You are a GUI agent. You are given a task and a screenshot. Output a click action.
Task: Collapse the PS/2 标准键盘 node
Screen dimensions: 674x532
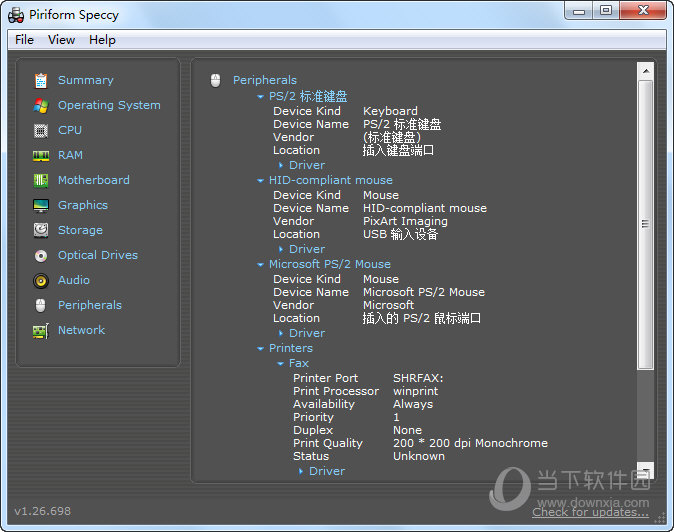260,97
